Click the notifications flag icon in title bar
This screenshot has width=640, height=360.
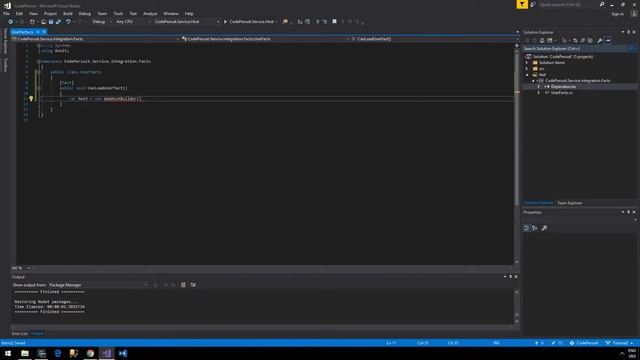click(x=522, y=4)
